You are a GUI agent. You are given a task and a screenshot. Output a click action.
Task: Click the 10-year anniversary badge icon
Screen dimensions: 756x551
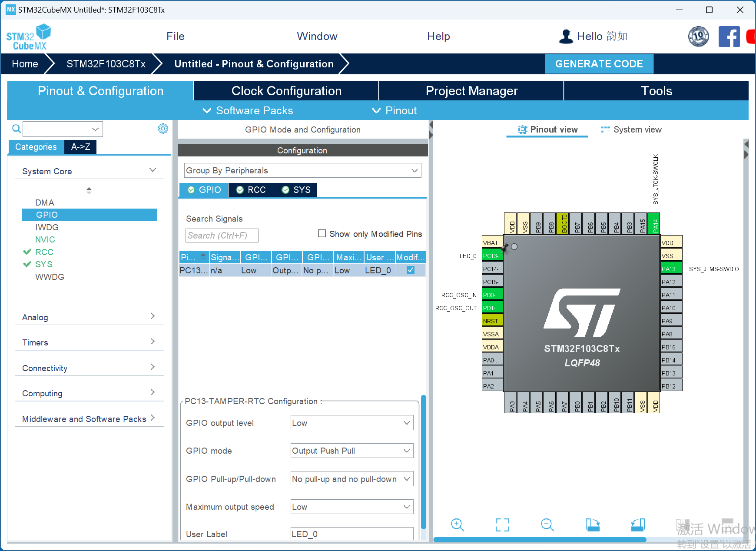tap(699, 37)
